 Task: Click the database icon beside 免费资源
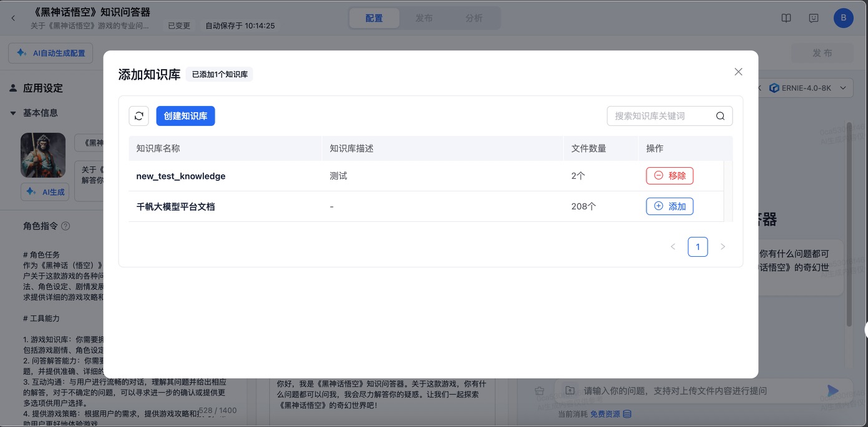pos(627,413)
